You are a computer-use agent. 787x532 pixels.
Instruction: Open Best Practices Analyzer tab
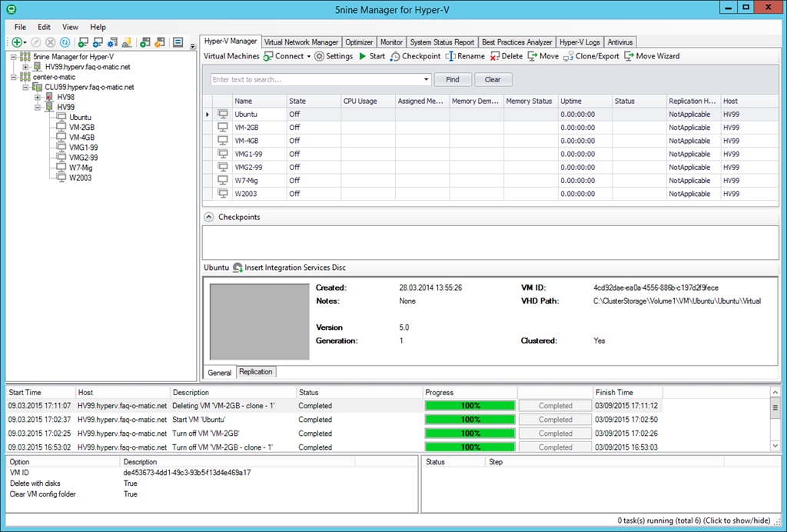(x=517, y=42)
